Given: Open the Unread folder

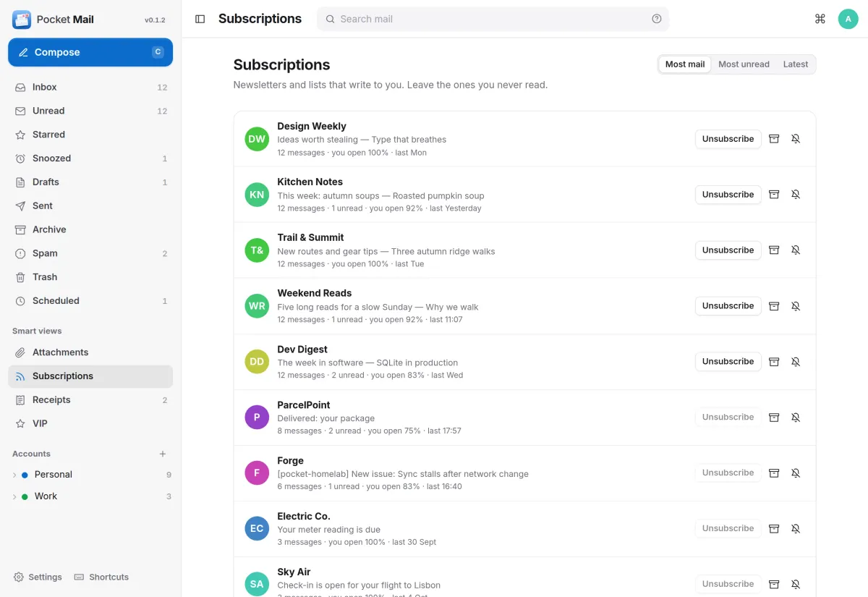Looking at the screenshot, I should coord(90,111).
